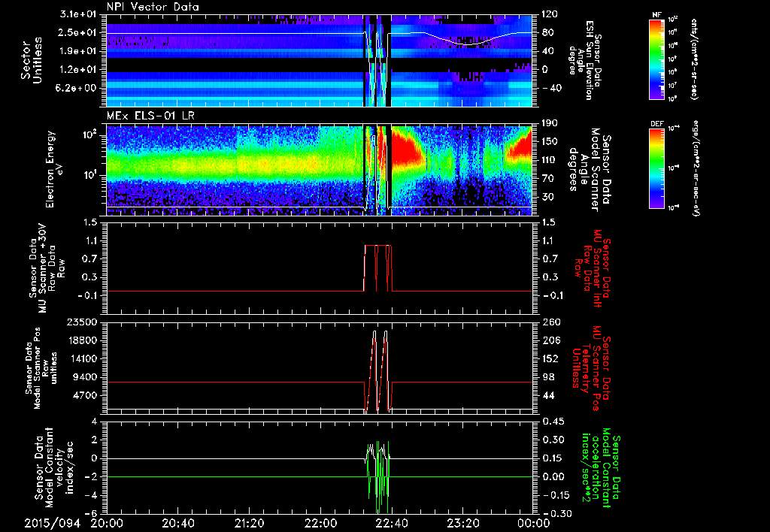Click the "152" telemetry tick label
This screenshot has height=532, width=770.
550,358
